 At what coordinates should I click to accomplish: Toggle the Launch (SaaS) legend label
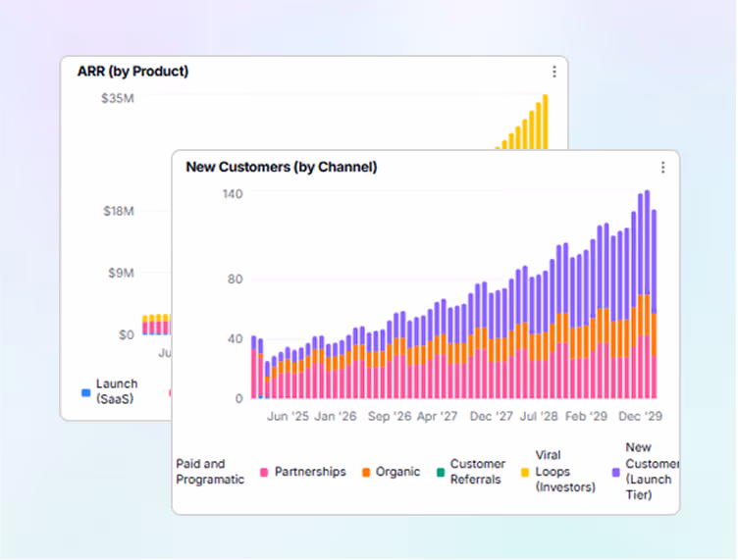click(117, 391)
